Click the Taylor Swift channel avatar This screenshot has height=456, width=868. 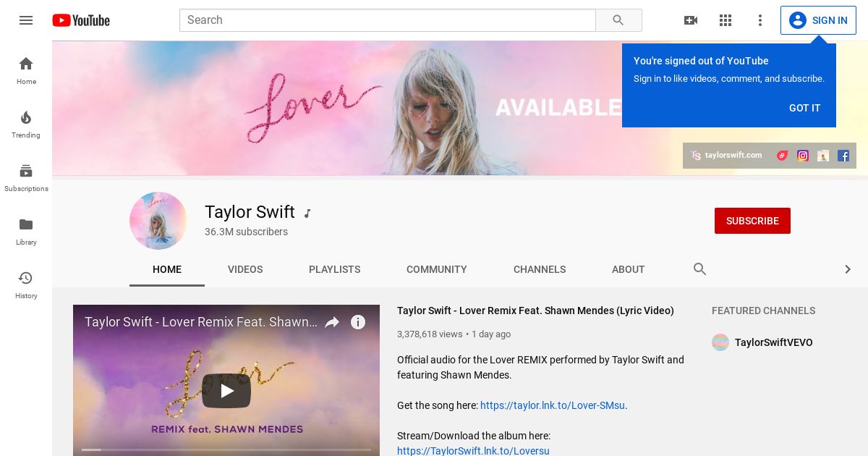[158, 221]
